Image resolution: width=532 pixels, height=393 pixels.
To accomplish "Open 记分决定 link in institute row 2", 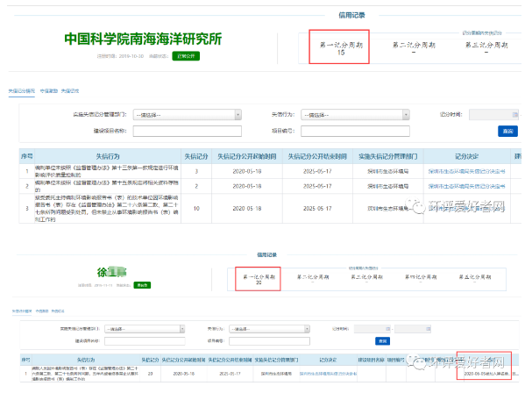I will tap(466, 186).
